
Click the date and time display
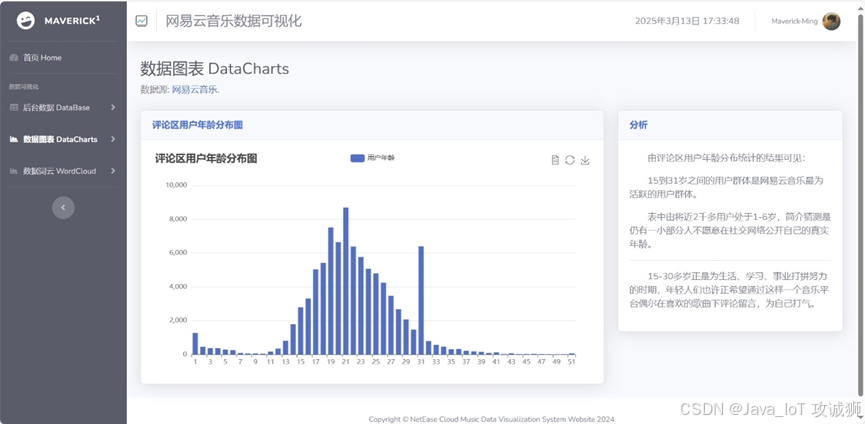click(x=687, y=21)
